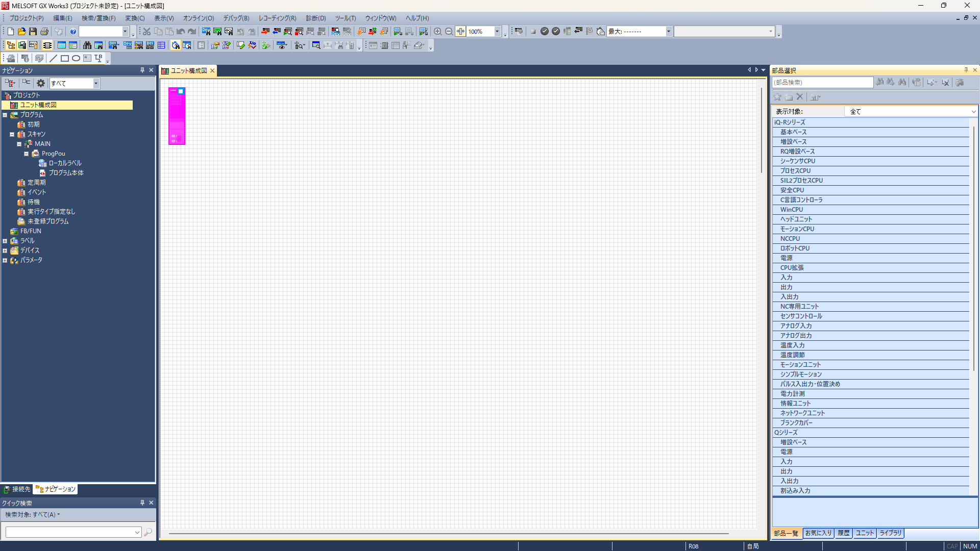Open the オンライン(O) menu
The height and width of the screenshot is (551, 980).
pyautogui.click(x=198, y=18)
